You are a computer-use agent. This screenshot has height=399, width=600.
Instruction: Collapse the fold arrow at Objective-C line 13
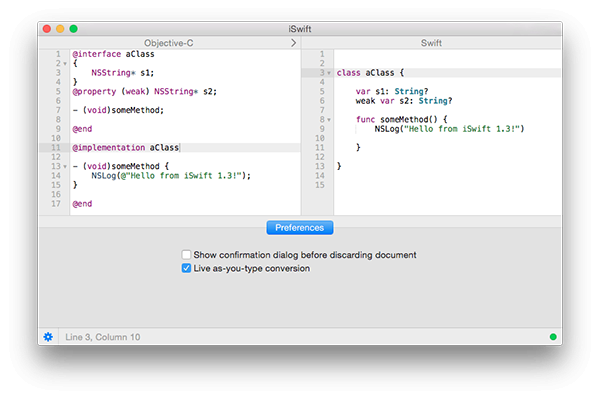pos(65,167)
